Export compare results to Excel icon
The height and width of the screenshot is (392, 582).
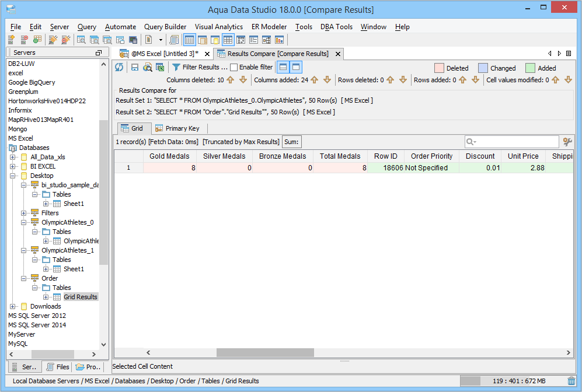[x=160, y=67]
